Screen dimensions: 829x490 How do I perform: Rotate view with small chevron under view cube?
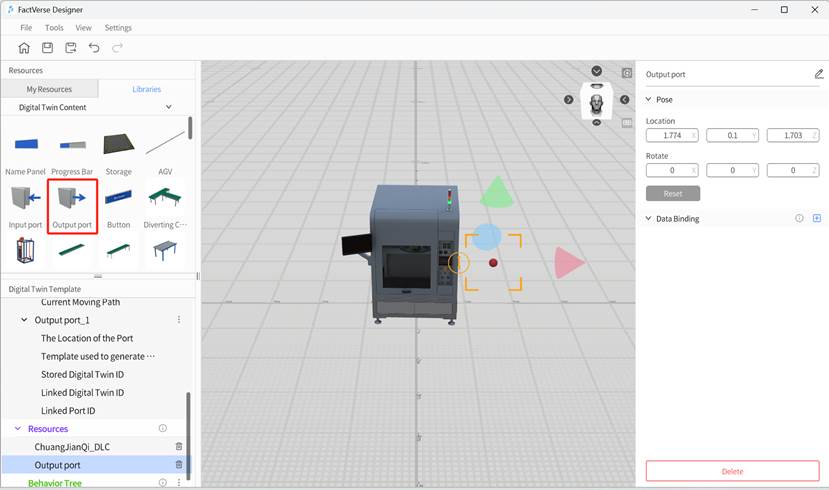click(x=596, y=123)
